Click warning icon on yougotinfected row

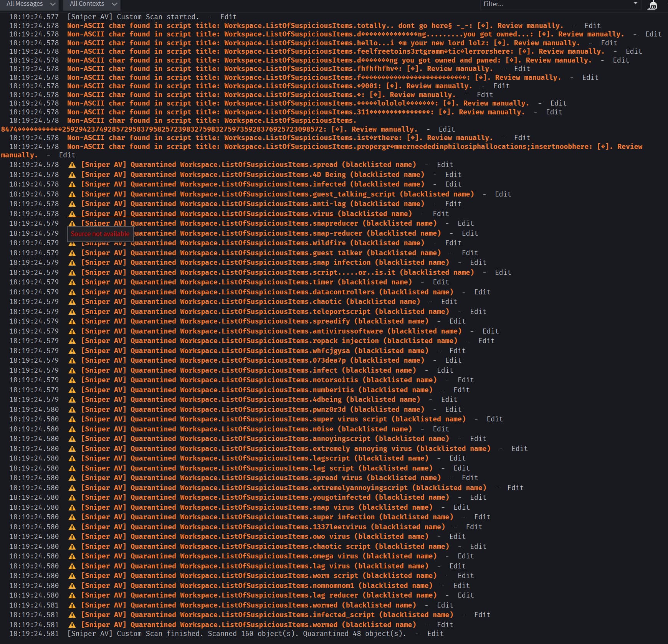point(72,498)
